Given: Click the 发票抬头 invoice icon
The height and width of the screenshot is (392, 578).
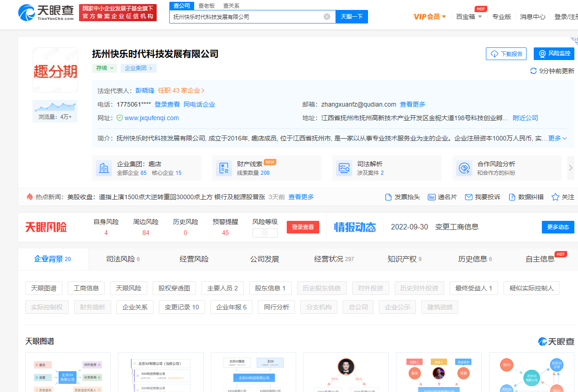Looking at the screenshot, I should (388, 197).
